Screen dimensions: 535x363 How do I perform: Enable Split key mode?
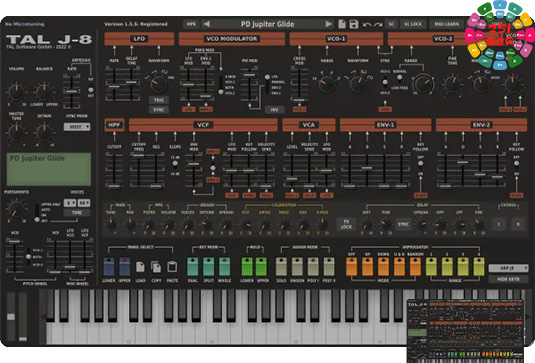click(208, 267)
